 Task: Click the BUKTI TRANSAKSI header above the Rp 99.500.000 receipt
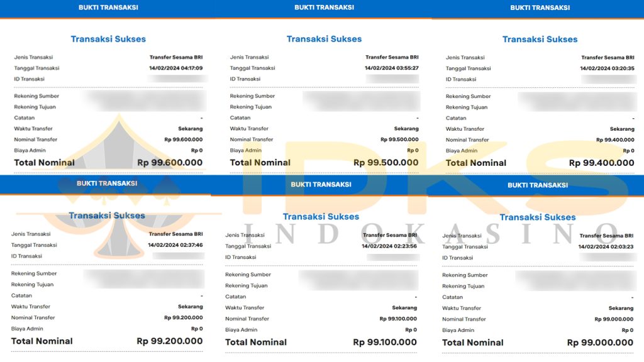click(324, 8)
